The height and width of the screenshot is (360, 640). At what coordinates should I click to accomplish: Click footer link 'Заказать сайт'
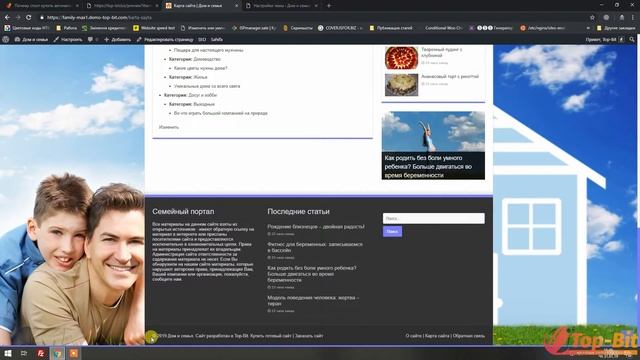click(x=309, y=336)
